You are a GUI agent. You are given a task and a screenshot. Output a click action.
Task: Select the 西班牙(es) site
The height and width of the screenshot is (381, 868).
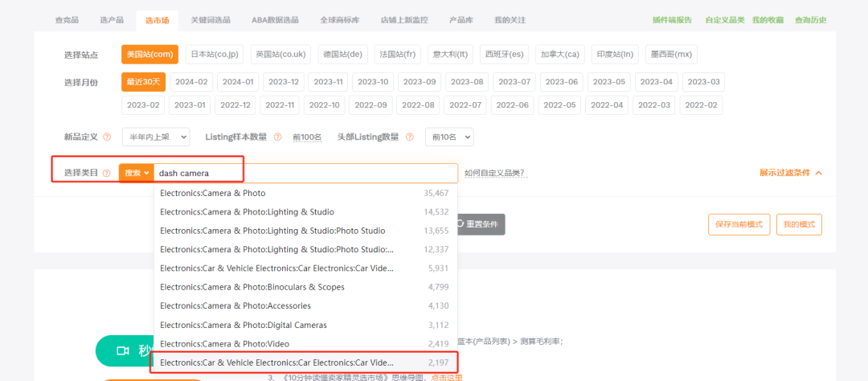pyautogui.click(x=504, y=55)
